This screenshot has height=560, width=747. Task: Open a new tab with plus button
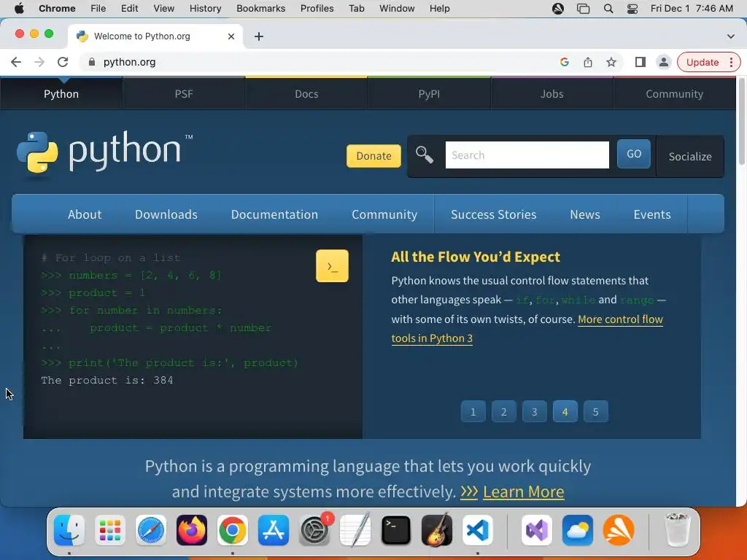point(259,36)
